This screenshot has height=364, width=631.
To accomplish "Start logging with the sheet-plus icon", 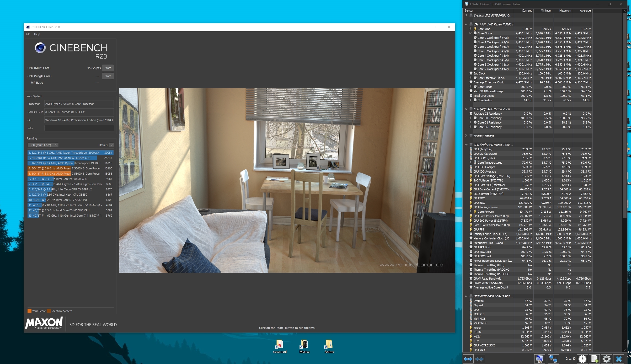I will point(595,359).
